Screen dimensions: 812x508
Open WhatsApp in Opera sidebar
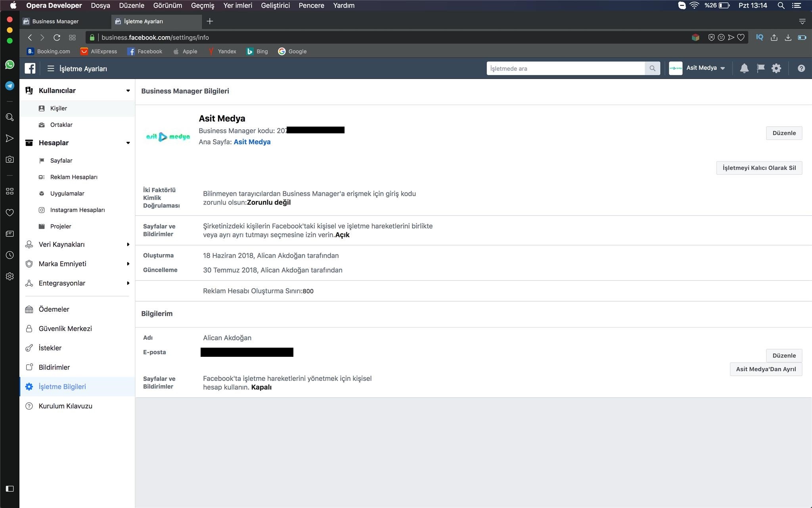pyautogui.click(x=10, y=65)
